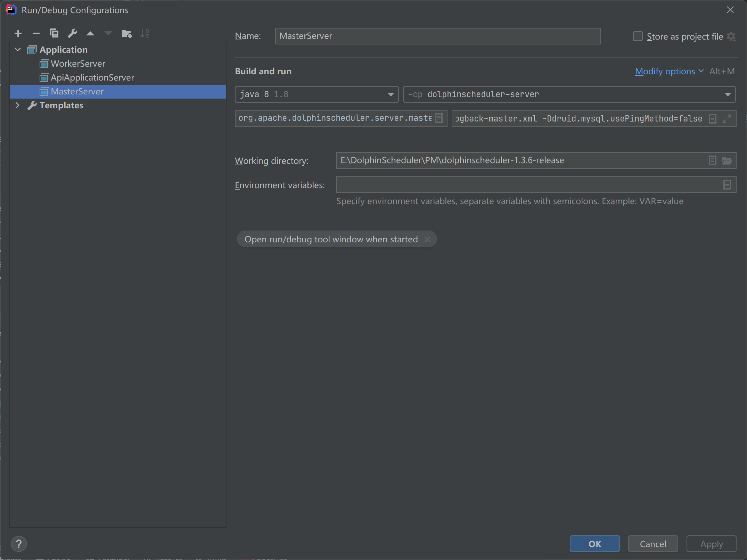This screenshot has height=560, width=747.
Task: Expand the VM options field editor
Action: (727, 119)
